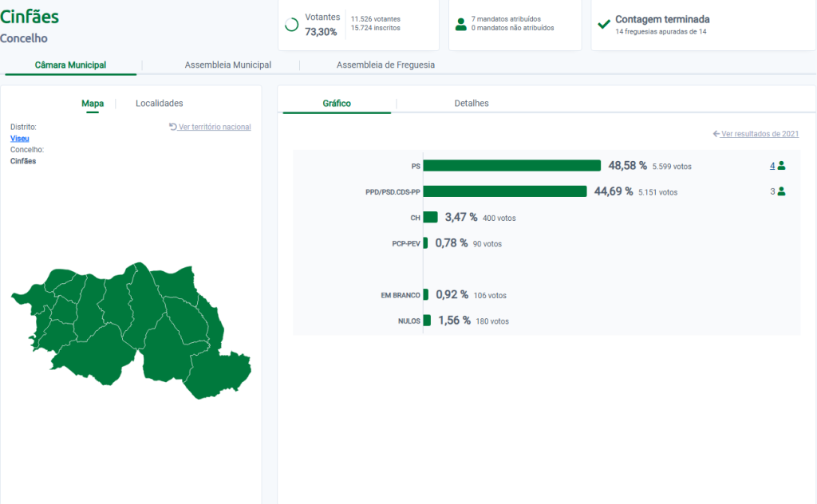Click the left arrow icon before 'Ver resultados de 2021'
This screenshot has width=817, height=504.
pyautogui.click(x=716, y=134)
